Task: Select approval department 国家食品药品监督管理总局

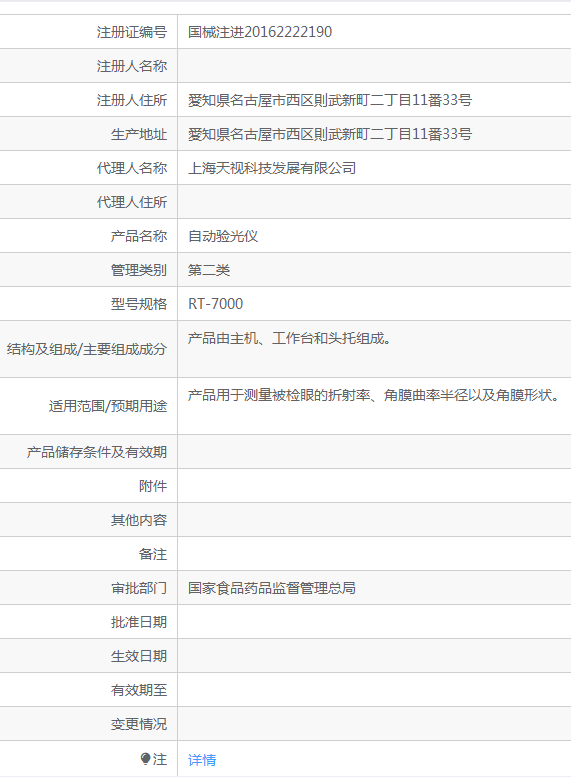Action: [272, 588]
